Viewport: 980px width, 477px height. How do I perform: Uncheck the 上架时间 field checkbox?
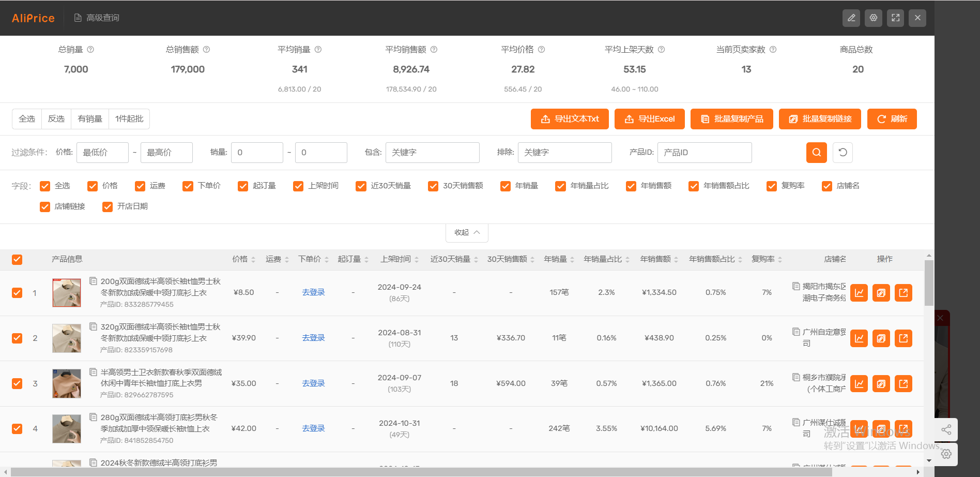[x=298, y=186]
